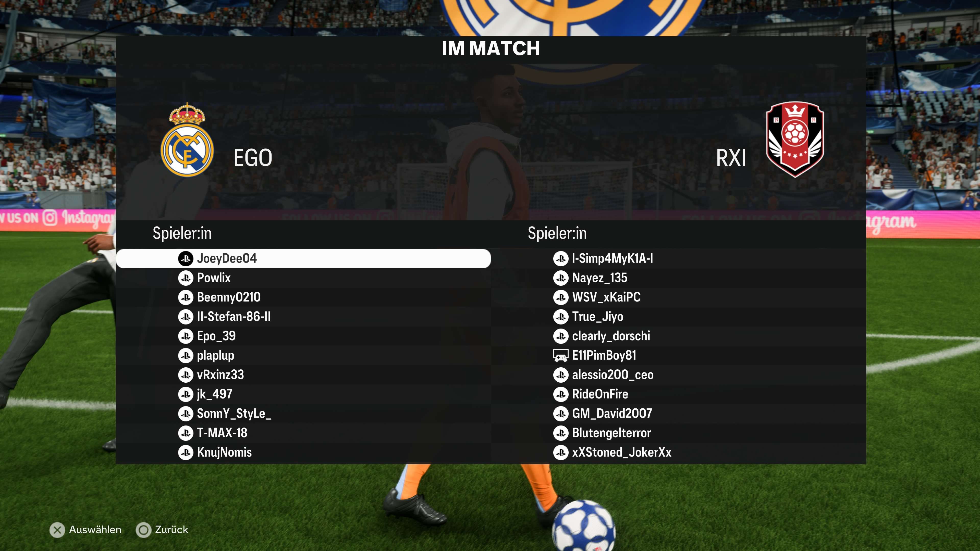Click the circle button icon for Zurück

pyautogui.click(x=143, y=530)
